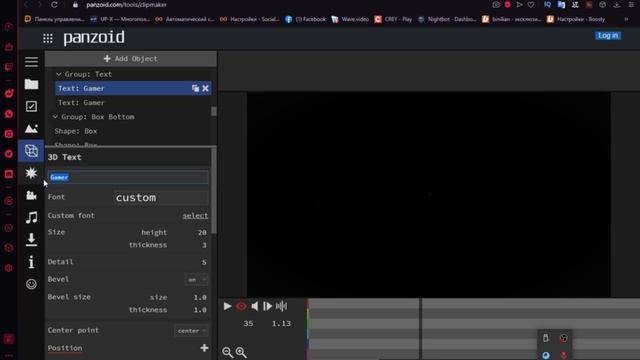Toggle the red preview eye icon

(241, 306)
